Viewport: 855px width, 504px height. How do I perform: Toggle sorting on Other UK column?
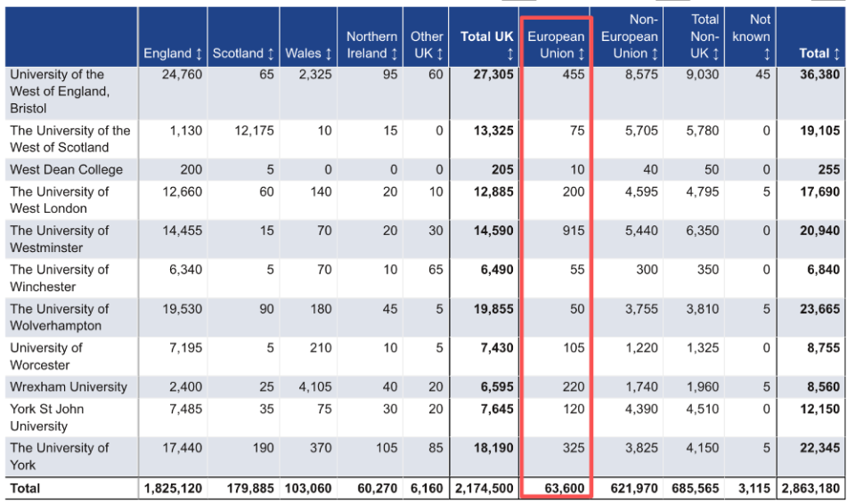pos(439,53)
